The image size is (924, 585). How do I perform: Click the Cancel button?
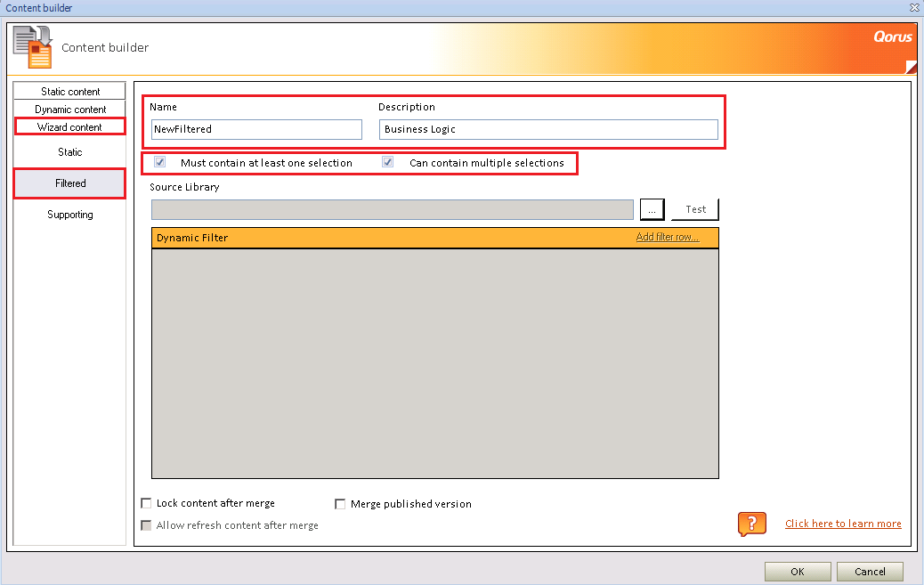(870, 572)
